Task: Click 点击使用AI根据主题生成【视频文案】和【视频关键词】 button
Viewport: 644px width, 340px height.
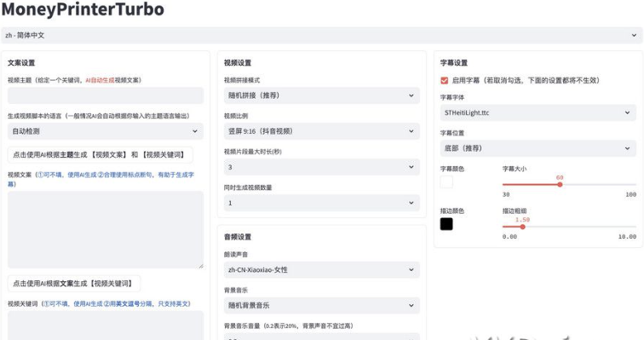Action: [x=101, y=155]
